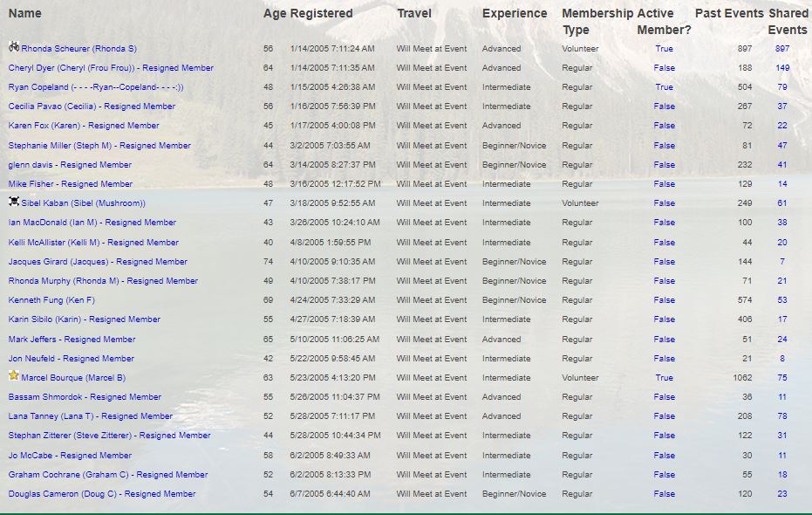
Task: Open shared events count 23 for Douglas Cameron
Action: pos(782,494)
